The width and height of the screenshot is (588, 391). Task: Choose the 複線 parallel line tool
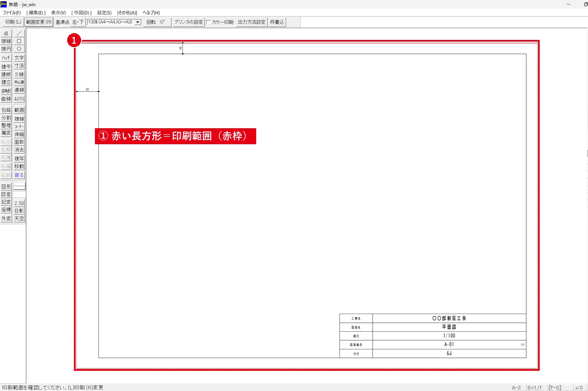(19, 119)
